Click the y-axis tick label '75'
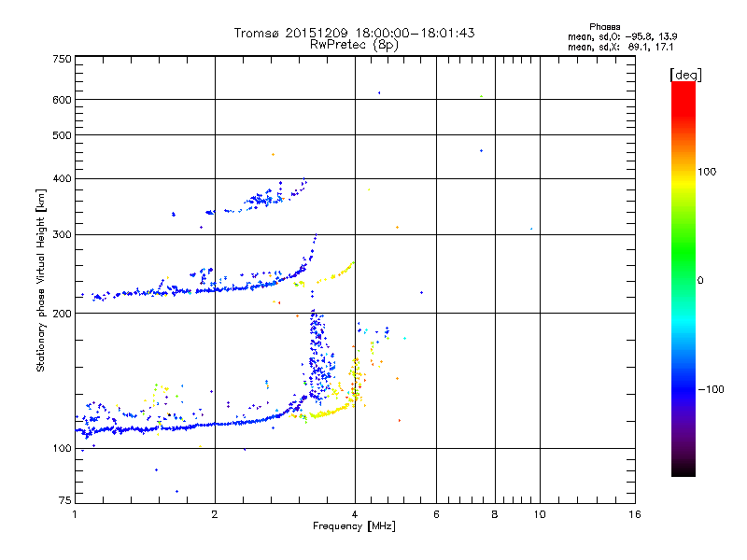This screenshot has width=747, height=560. pos(65,500)
